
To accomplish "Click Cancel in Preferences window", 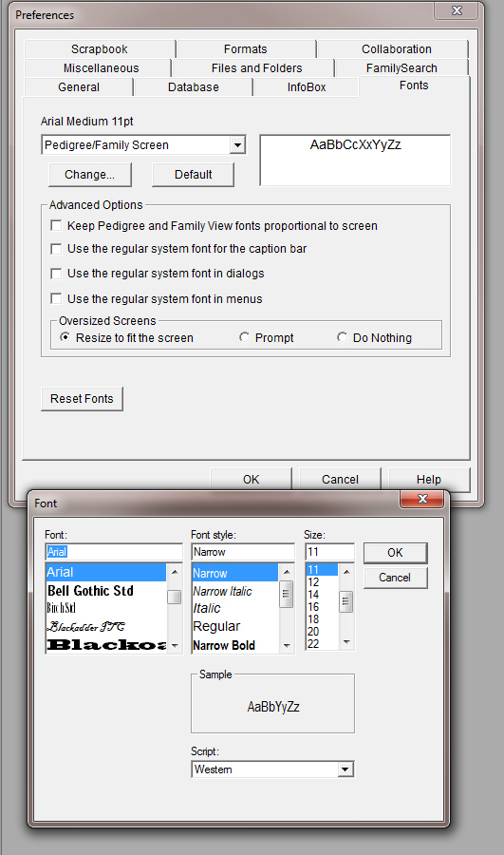I will tap(340, 479).
